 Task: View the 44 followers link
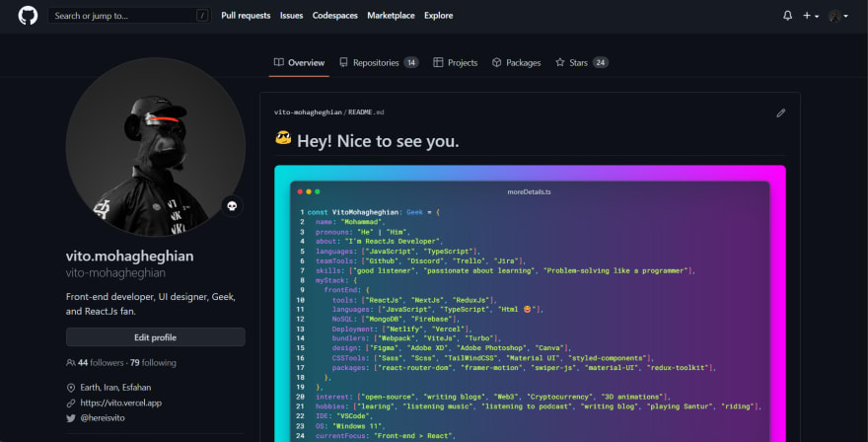(x=101, y=363)
